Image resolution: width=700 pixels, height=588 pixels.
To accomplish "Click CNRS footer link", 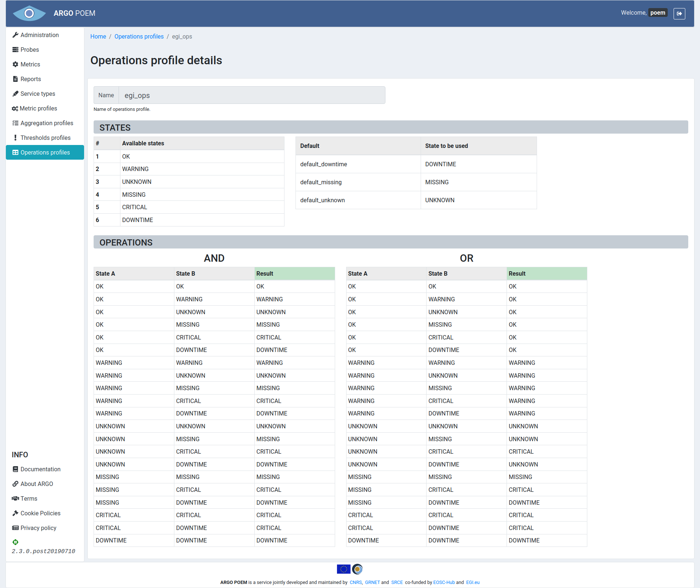I will [x=355, y=582].
